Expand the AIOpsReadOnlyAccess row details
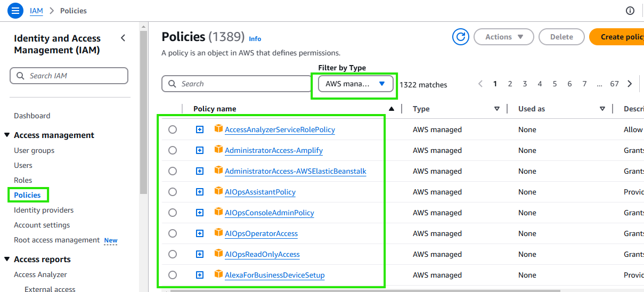 click(x=200, y=254)
